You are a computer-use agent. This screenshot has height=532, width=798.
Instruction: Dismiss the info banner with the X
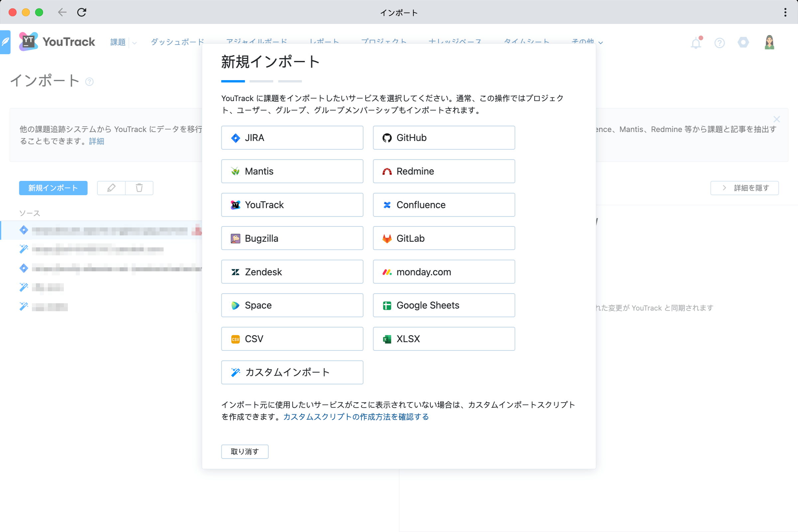click(x=777, y=119)
